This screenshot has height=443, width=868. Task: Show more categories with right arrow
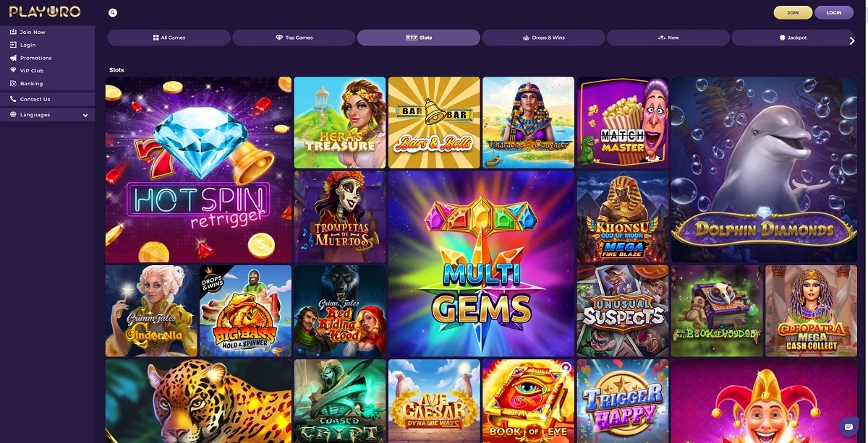pos(851,40)
